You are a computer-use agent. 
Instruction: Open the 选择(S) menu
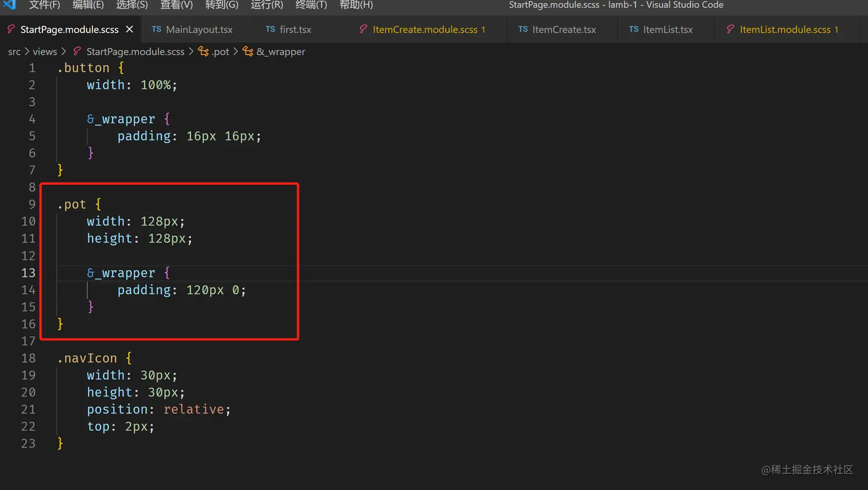132,5
